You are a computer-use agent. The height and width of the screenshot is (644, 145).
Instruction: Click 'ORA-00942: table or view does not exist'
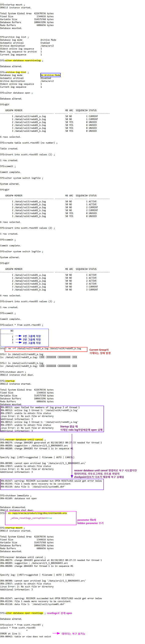tap(25, 636)
